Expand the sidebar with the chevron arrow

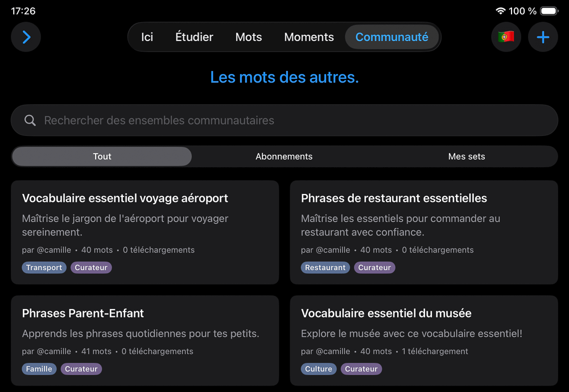pos(26,38)
